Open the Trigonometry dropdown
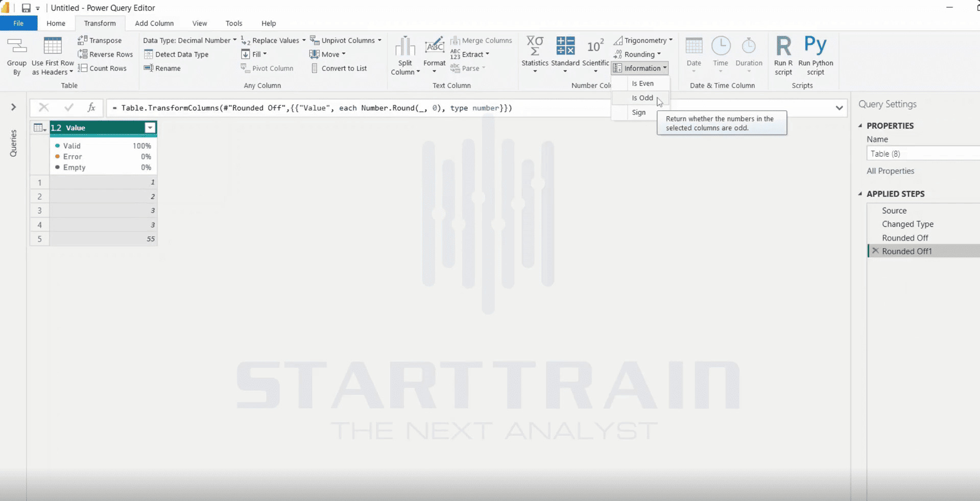Image resolution: width=980 pixels, height=501 pixels. click(643, 40)
